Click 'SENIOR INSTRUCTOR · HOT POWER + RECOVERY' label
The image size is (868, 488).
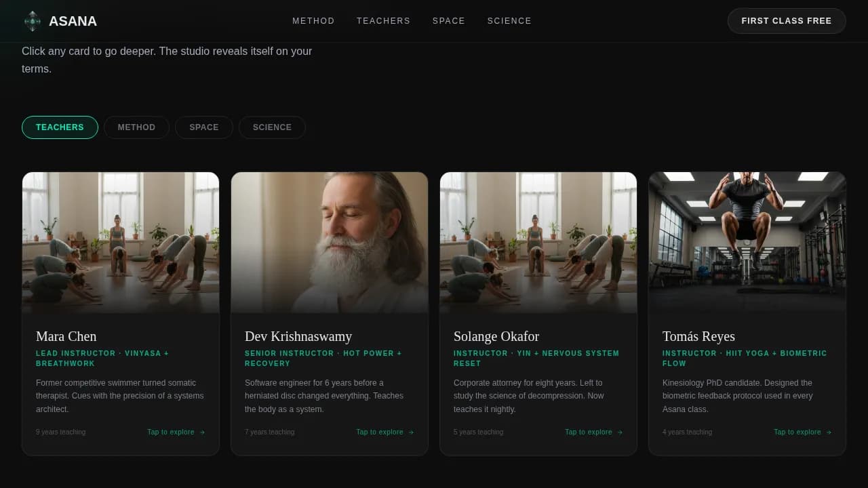(x=323, y=359)
